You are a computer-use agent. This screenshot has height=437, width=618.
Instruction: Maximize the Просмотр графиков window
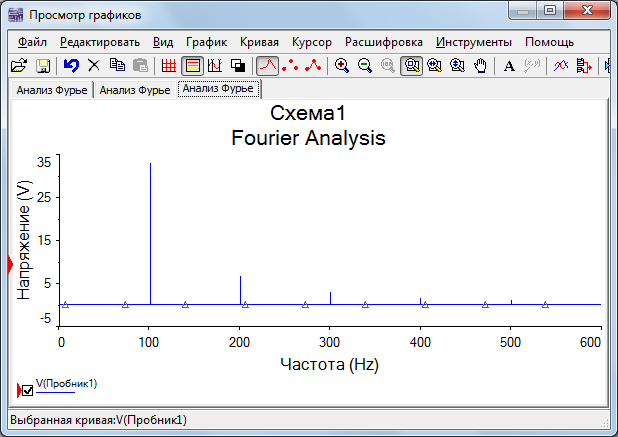pyautogui.click(x=550, y=10)
